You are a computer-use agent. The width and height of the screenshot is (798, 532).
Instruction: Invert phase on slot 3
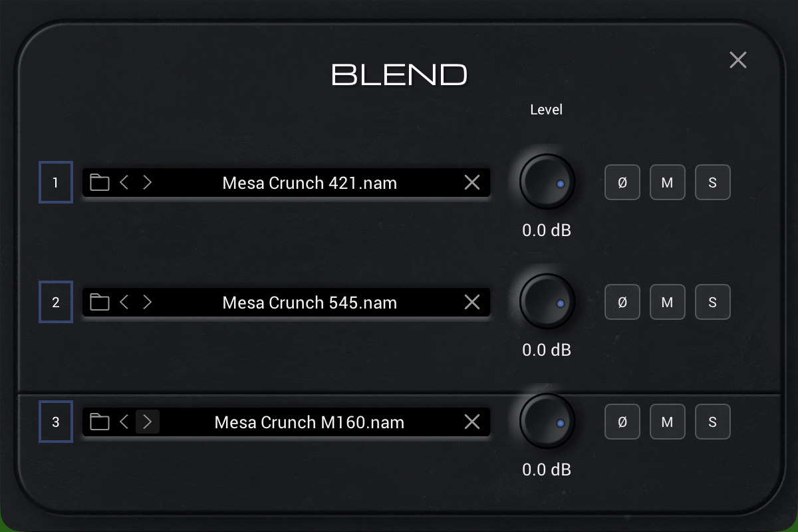[622, 422]
